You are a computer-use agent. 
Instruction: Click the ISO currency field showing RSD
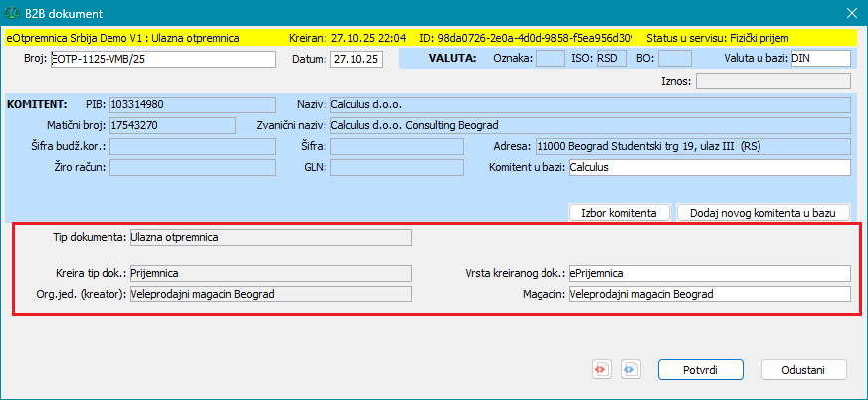(610, 59)
